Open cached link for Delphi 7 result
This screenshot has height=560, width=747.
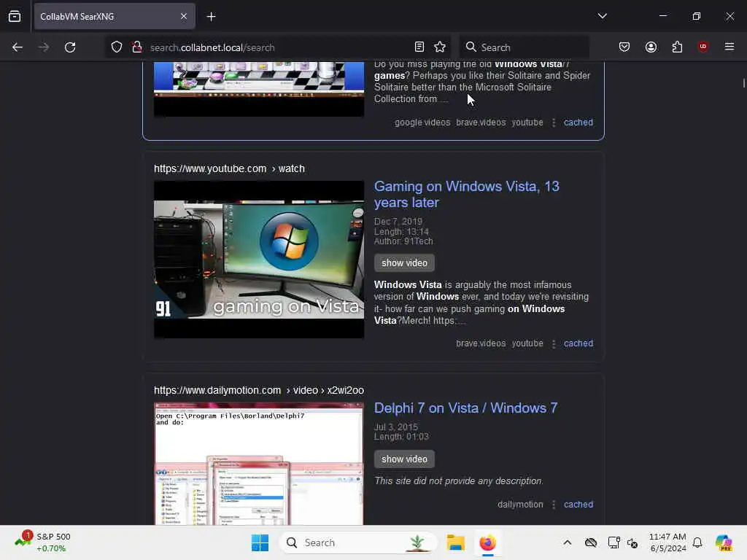click(578, 505)
